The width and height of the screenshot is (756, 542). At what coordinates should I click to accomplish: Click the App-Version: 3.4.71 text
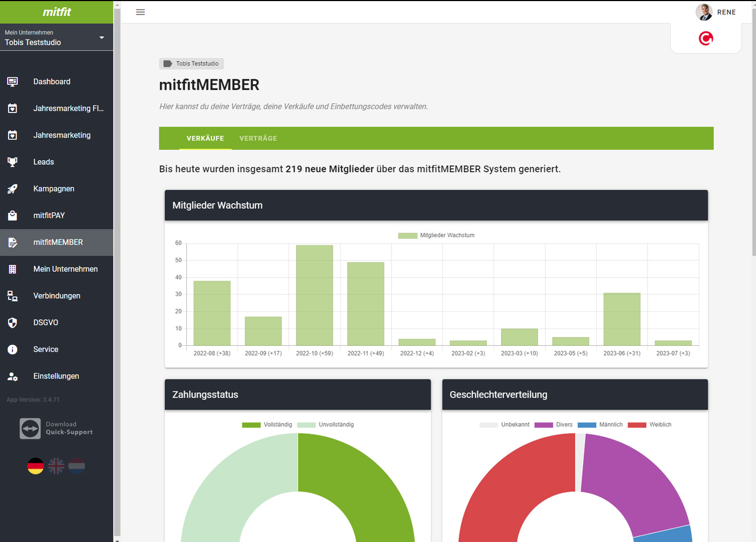pyautogui.click(x=33, y=400)
